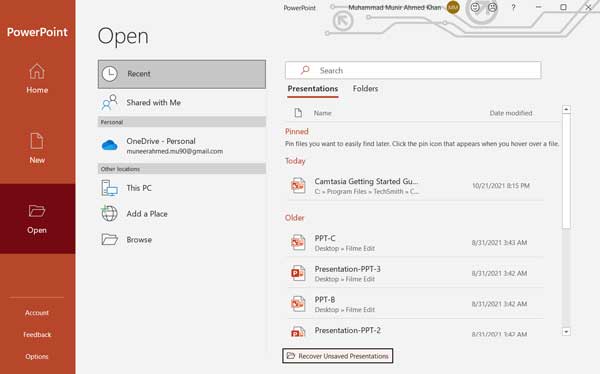
Task: Switch to the Folders tab
Action: click(365, 89)
